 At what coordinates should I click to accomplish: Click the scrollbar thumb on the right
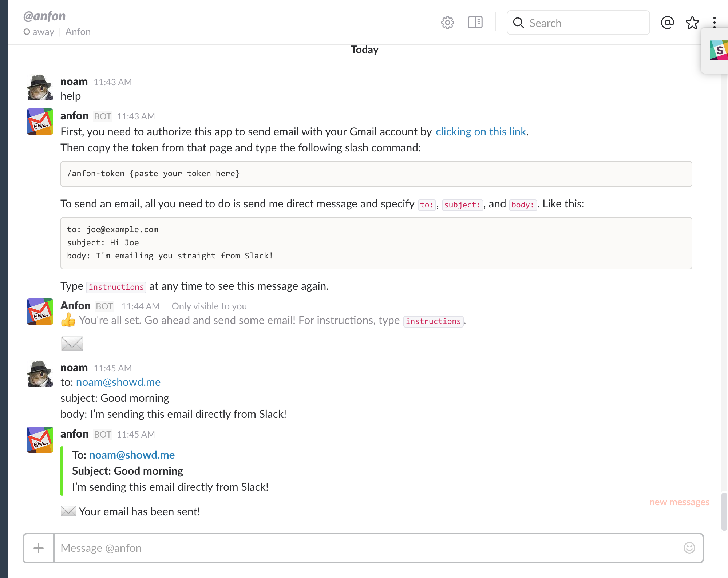point(724,511)
